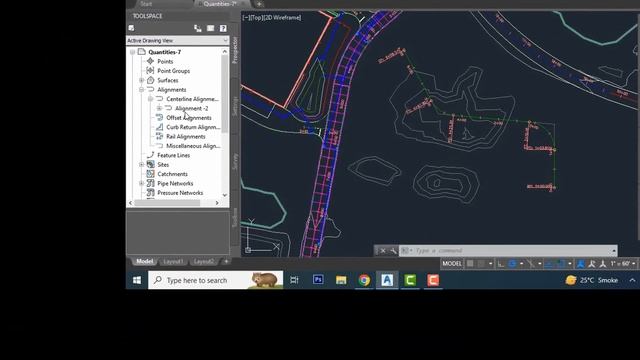Expand the Alignment -2 node
The width and height of the screenshot is (640, 360).
(160, 109)
